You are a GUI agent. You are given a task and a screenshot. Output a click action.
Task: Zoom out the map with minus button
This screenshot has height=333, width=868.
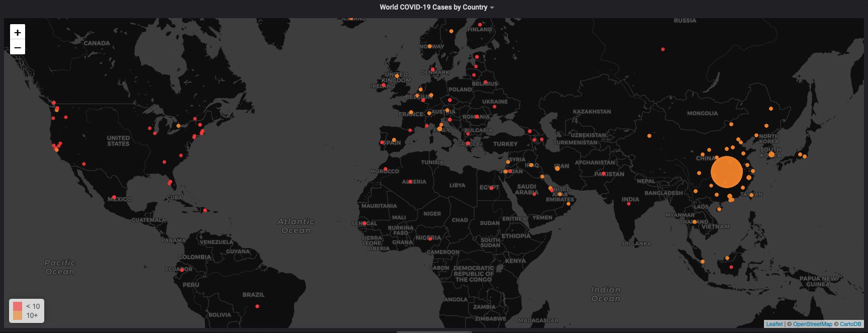pyautogui.click(x=18, y=47)
